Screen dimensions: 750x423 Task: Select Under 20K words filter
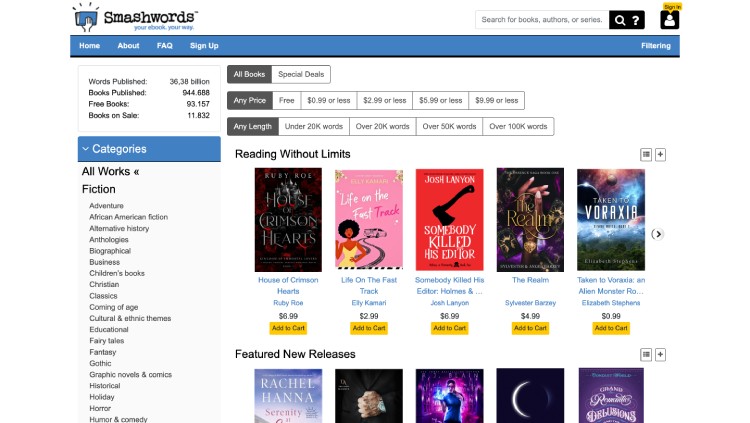tap(314, 126)
